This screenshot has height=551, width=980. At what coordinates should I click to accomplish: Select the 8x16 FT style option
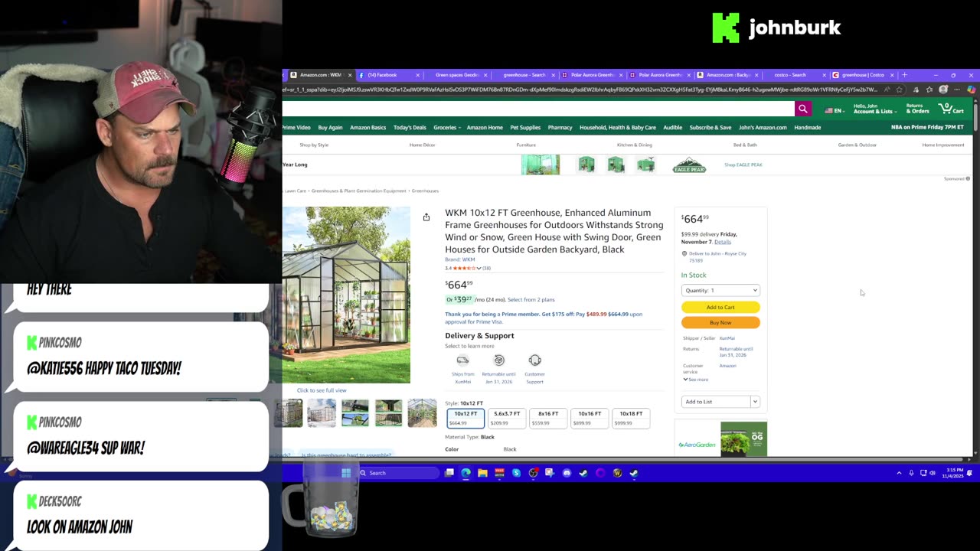[x=548, y=417]
